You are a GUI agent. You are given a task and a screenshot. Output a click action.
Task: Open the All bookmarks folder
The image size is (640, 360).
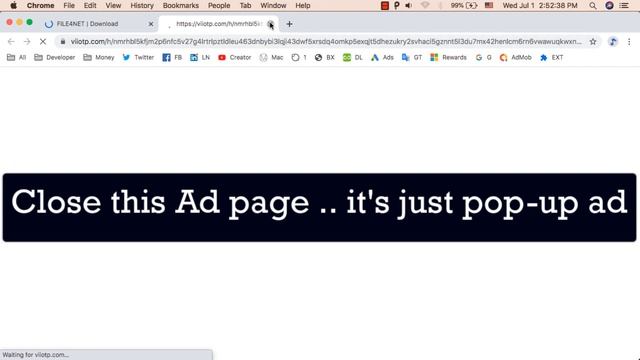[16, 58]
